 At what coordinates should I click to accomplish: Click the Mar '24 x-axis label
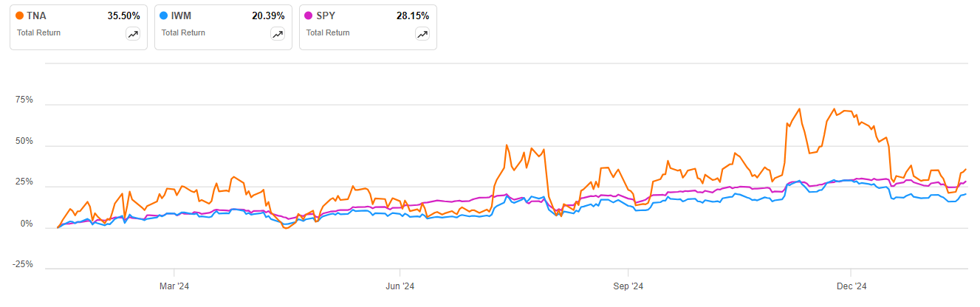click(174, 286)
